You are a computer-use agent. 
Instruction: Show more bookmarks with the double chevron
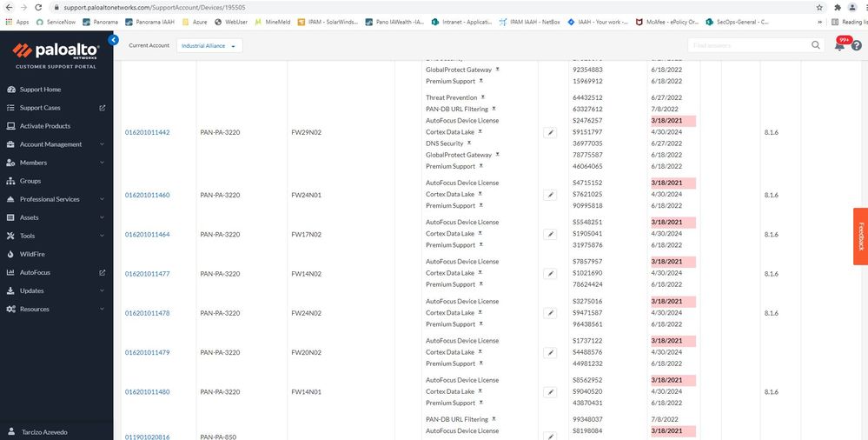pyautogui.click(x=820, y=22)
